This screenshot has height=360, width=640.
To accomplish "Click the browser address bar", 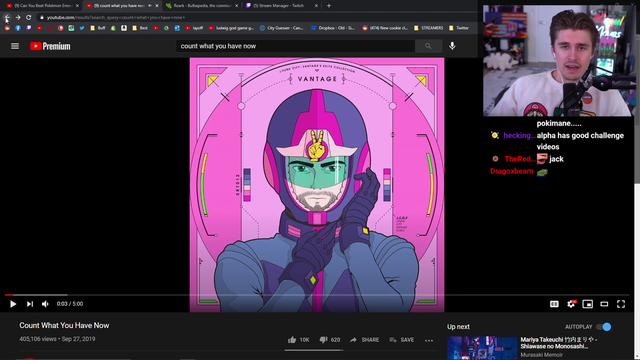I will tap(257, 18).
